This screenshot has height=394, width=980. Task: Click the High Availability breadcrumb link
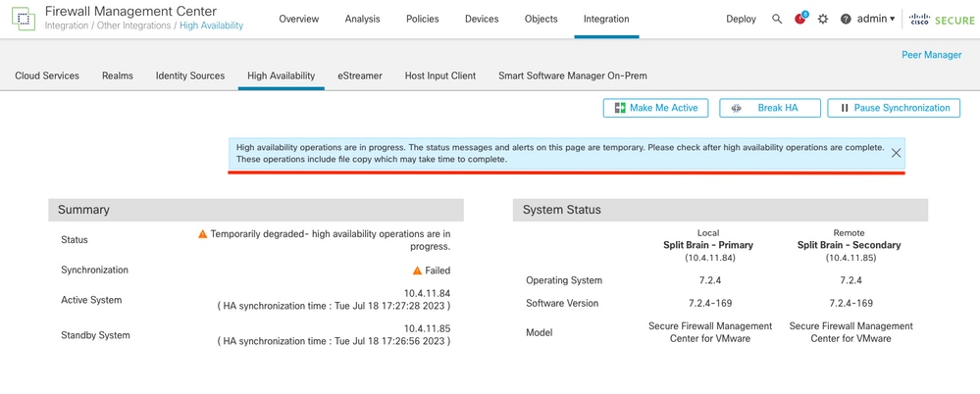(x=211, y=25)
